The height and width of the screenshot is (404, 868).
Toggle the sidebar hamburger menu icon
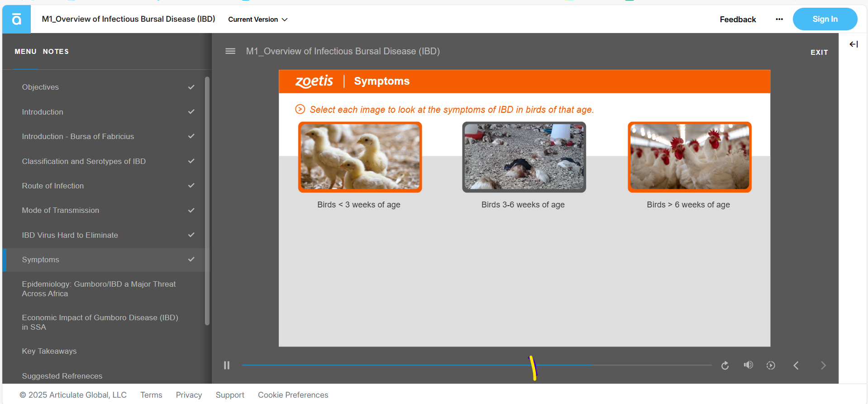[230, 51]
